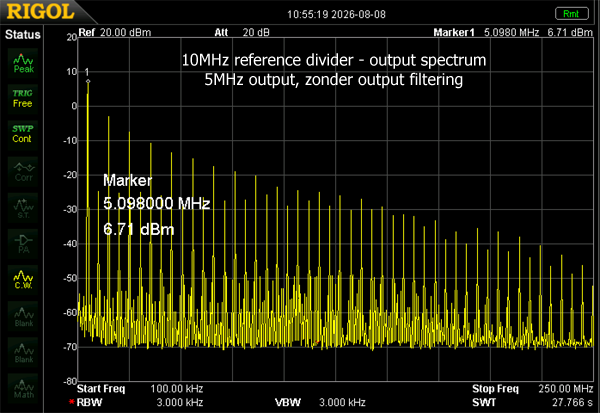Click the SWT 27.766 s value

(x=572, y=402)
